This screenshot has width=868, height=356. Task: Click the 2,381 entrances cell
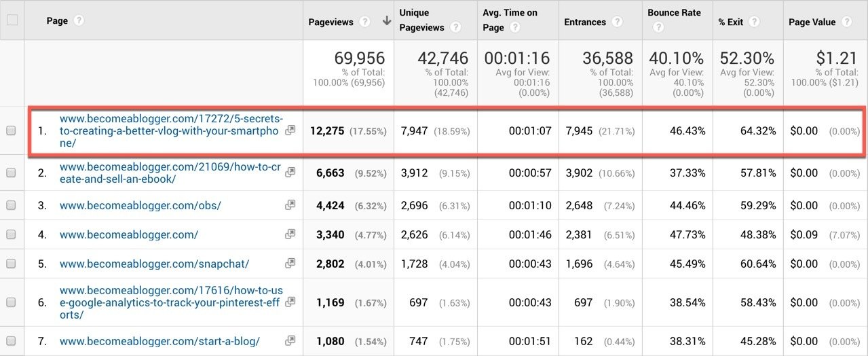pos(578,234)
